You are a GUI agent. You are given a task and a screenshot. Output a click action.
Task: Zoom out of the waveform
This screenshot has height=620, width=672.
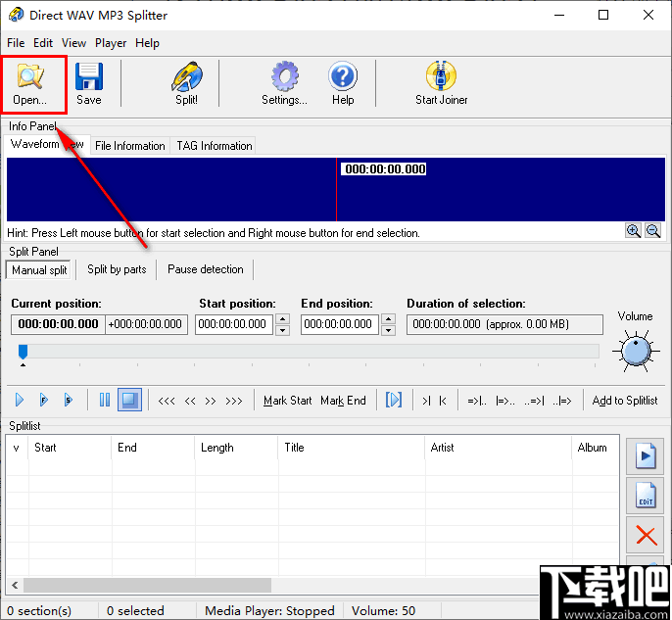[x=653, y=231]
